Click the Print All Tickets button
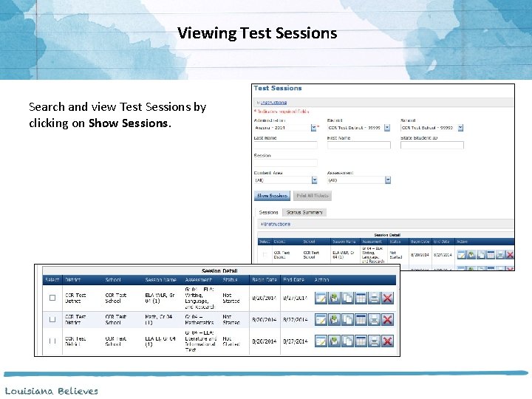The image size is (532, 399). [x=312, y=196]
